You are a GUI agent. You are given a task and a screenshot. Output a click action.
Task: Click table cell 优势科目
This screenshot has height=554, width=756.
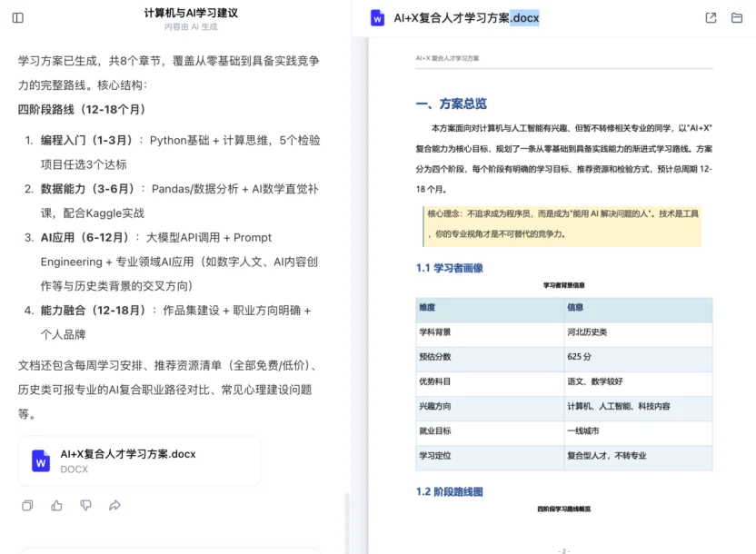[490, 384]
